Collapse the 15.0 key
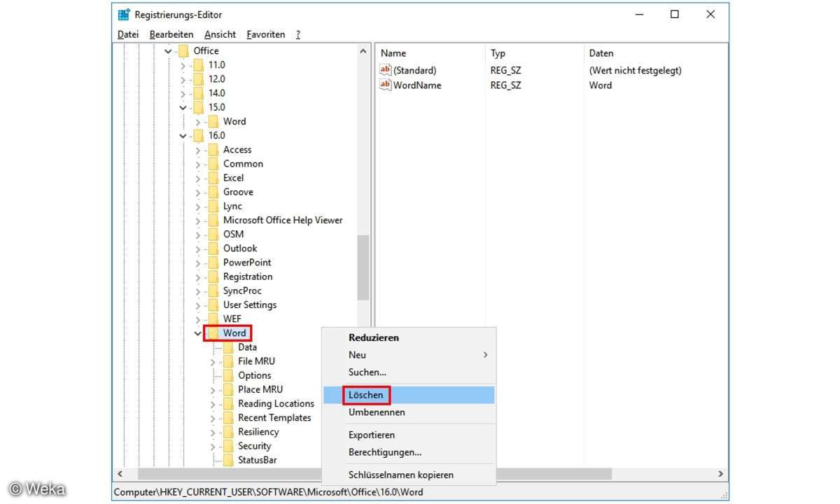Image resolution: width=840 pixels, height=504 pixels. tap(183, 108)
